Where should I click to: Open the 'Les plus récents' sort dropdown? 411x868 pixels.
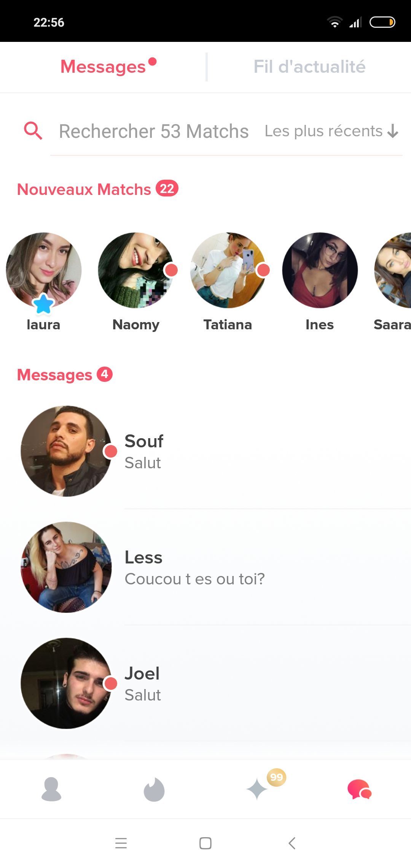(331, 131)
